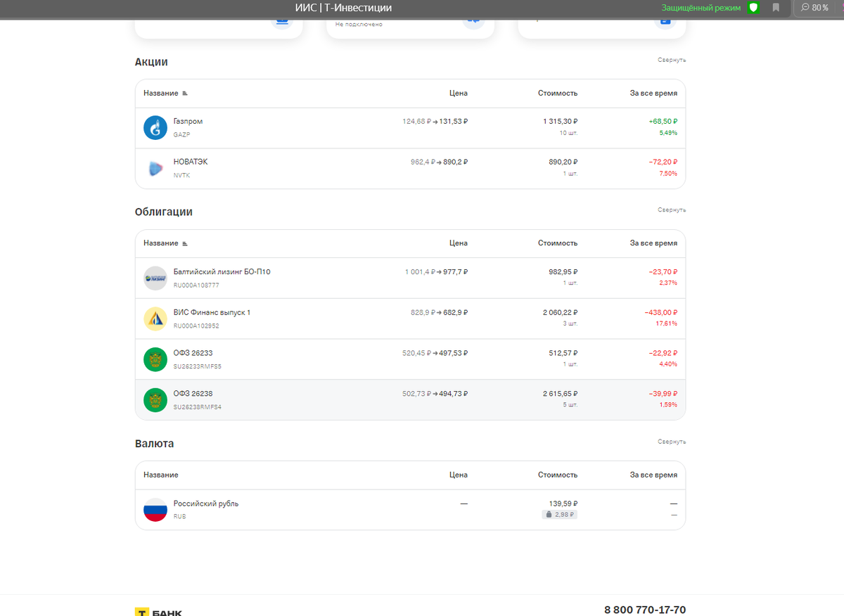
Task: Click the T-Bank logo in footer
Action: pyautogui.click(x=158, y=611)
